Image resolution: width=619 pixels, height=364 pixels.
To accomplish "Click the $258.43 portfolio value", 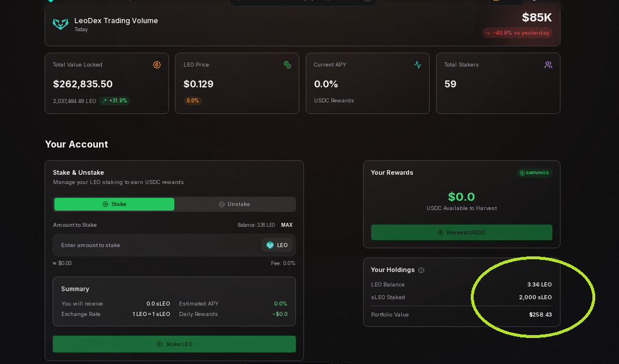I will click(x=540, y=315).
